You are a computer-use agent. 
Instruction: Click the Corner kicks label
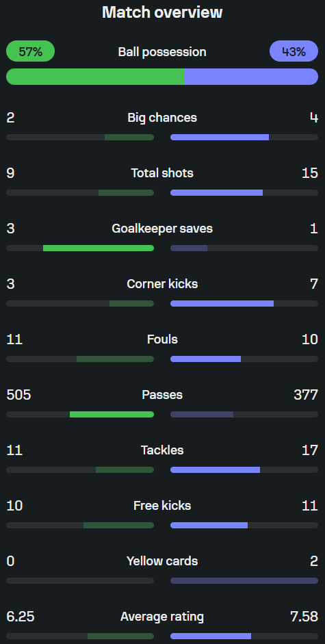tap(162, 284)
